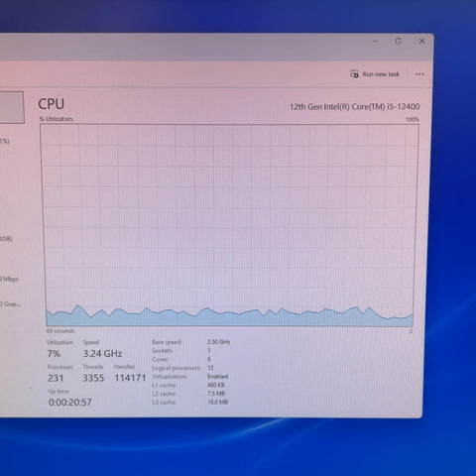Click the Virtualization Enabled value

[218, 377]
